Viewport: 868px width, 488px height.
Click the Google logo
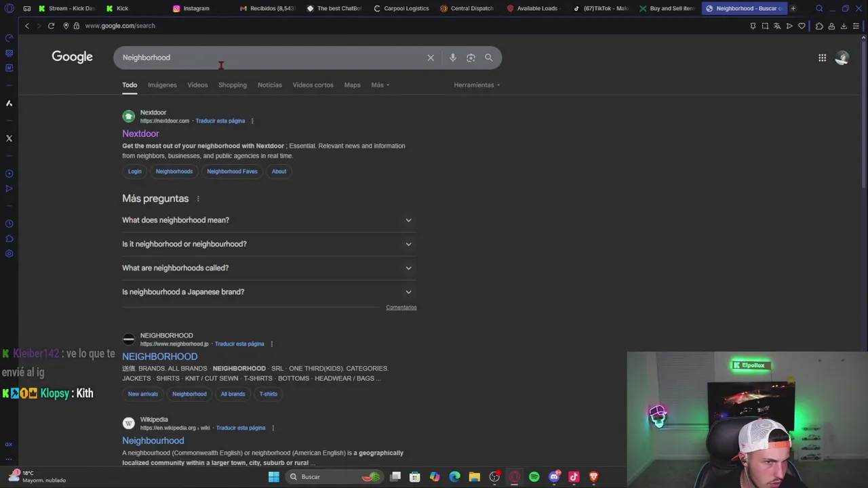tap(72, 57)
